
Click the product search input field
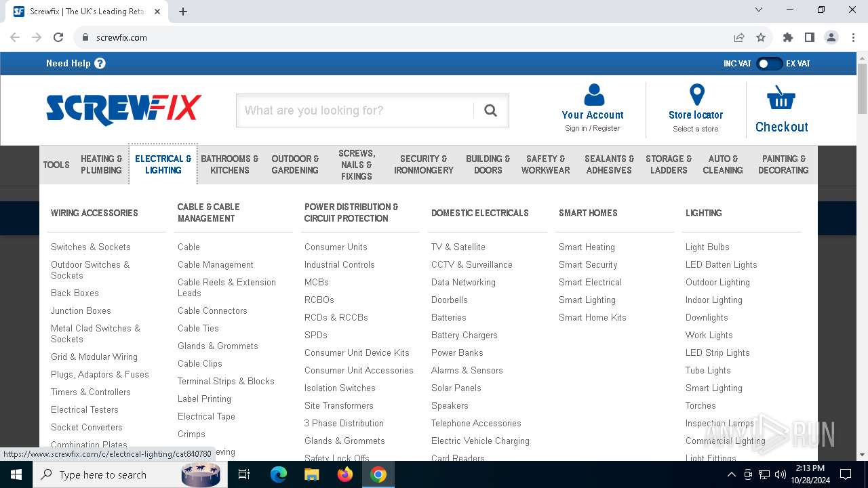point(355,110)
